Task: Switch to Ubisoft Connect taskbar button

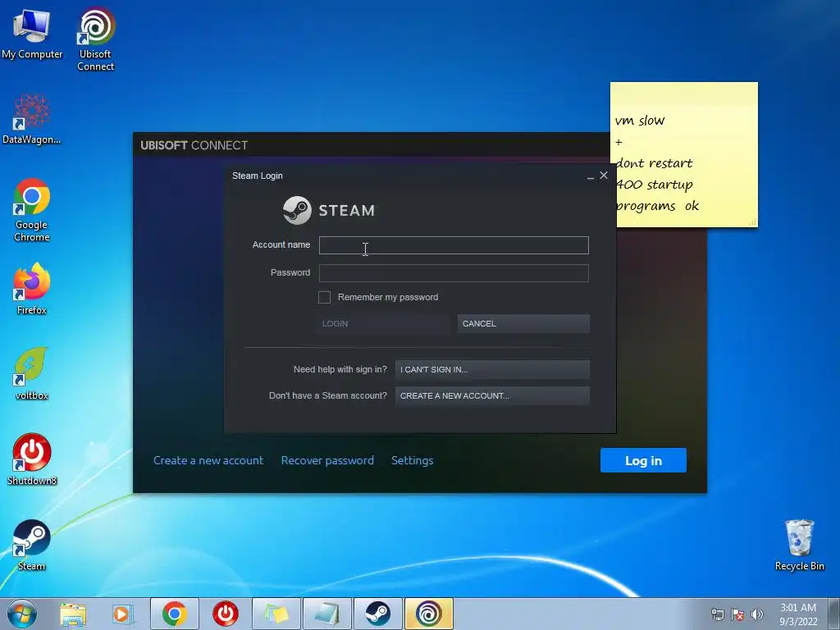Action: pos(429,614)
